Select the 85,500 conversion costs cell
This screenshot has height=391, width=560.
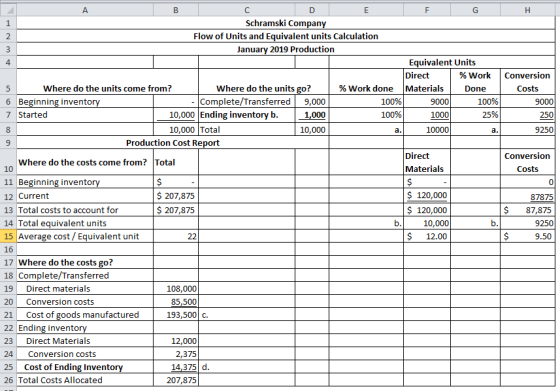(x=176, y=302)
